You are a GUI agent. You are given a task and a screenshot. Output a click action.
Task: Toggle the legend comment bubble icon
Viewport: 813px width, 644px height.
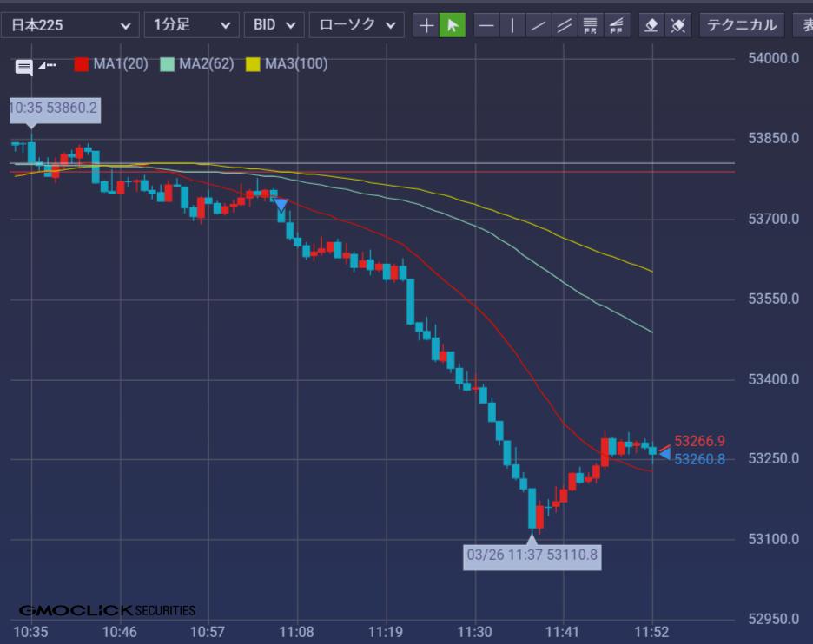click(23, 66)
